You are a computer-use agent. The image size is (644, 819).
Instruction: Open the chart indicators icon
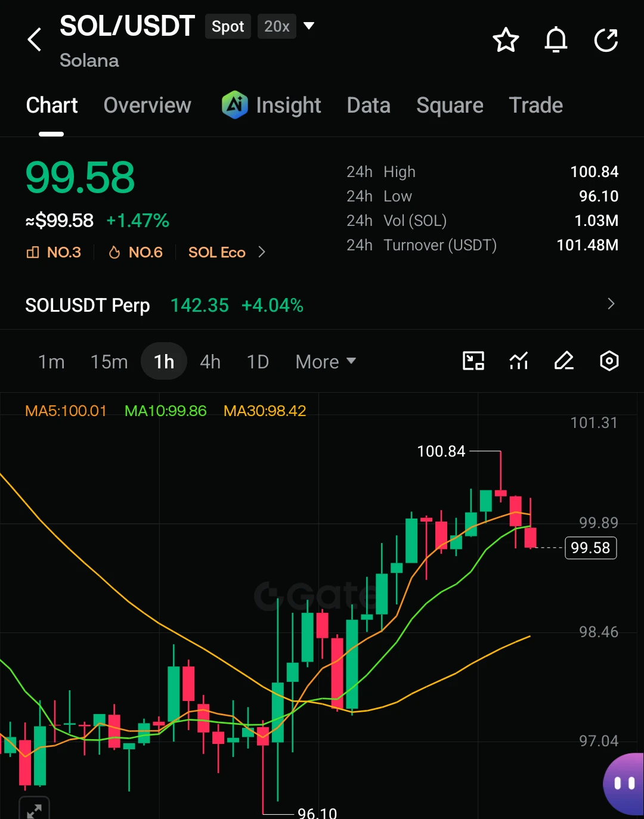click(x=519, y=361)
